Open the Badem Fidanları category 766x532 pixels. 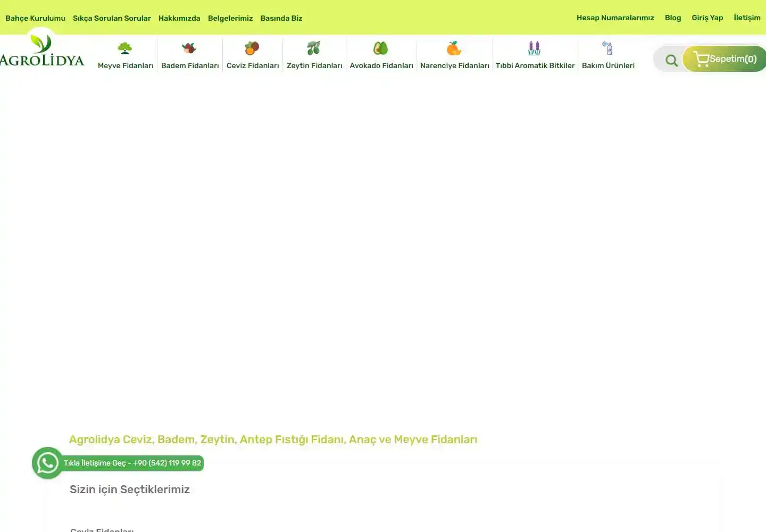[x=190, y=65]
